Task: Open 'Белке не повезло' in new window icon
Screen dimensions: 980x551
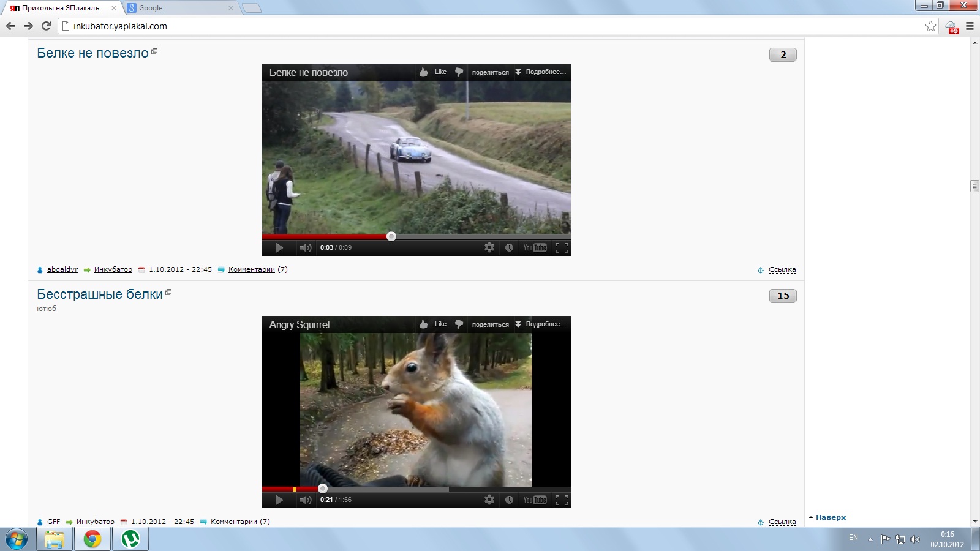Action: pos(154,51)
